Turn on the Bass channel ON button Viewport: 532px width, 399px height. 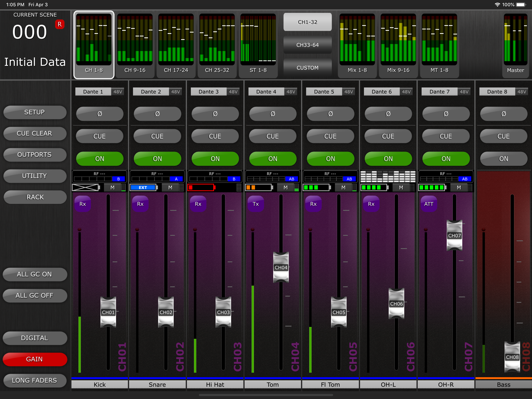(x=504, y=159)
